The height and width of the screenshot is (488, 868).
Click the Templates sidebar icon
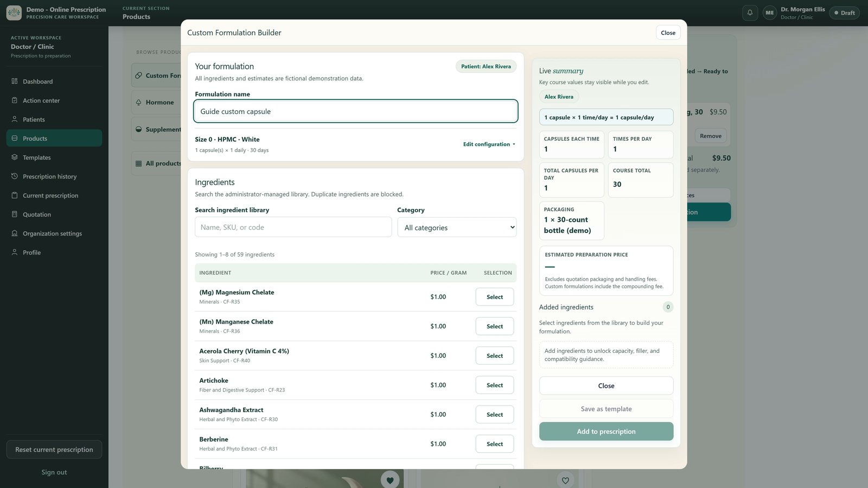(x=15, y=157)
